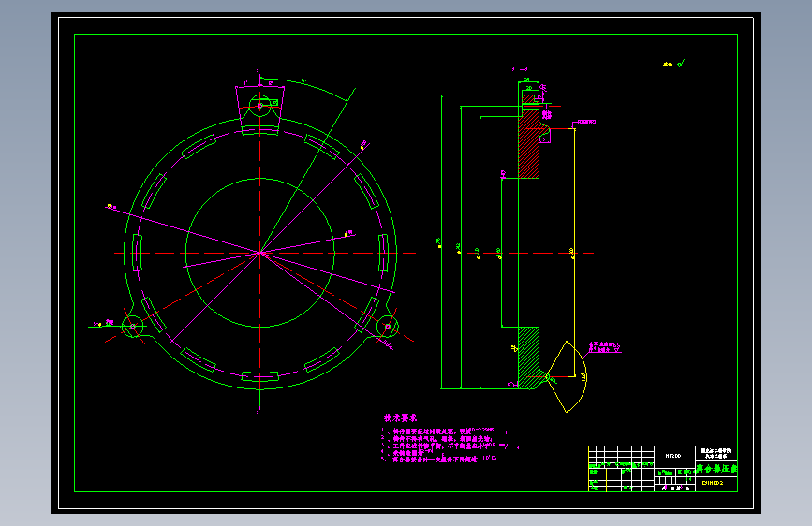Select the bolt hole in the top lug
The width and height of the screenshot is (812, 526).
(x=260, y=106)
